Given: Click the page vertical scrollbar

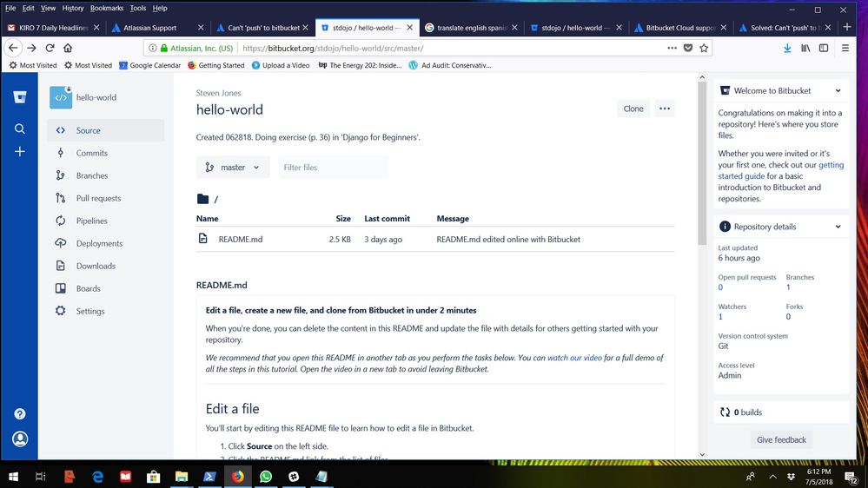Looking at the screenshot, I should point(702,163).
